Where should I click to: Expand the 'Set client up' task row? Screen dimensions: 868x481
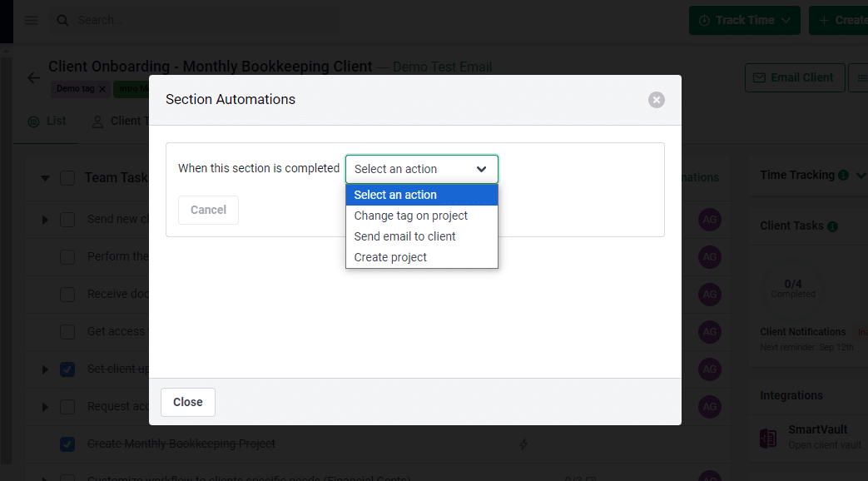45,369
